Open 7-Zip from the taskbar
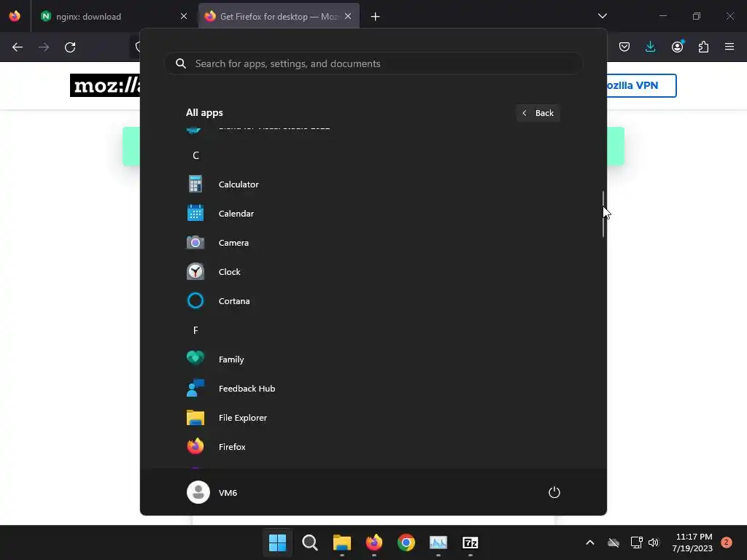The image size is (747, 560). [471, 542]
